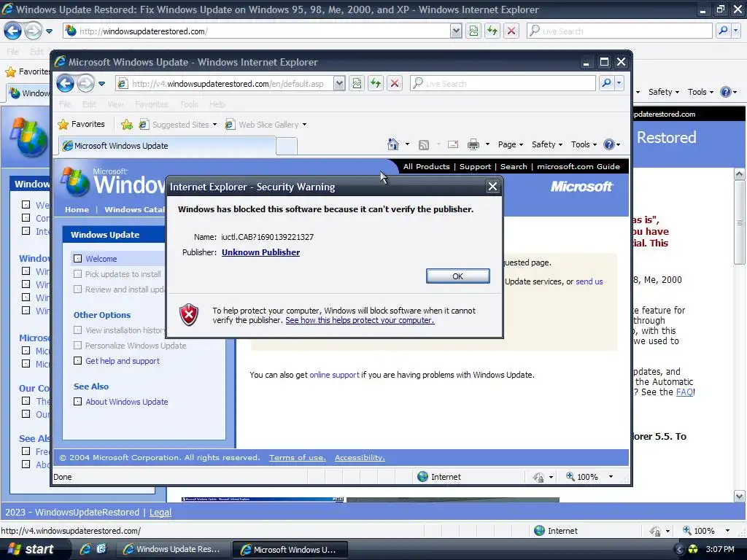Select the Microsoft Windows Update tab

167,146
